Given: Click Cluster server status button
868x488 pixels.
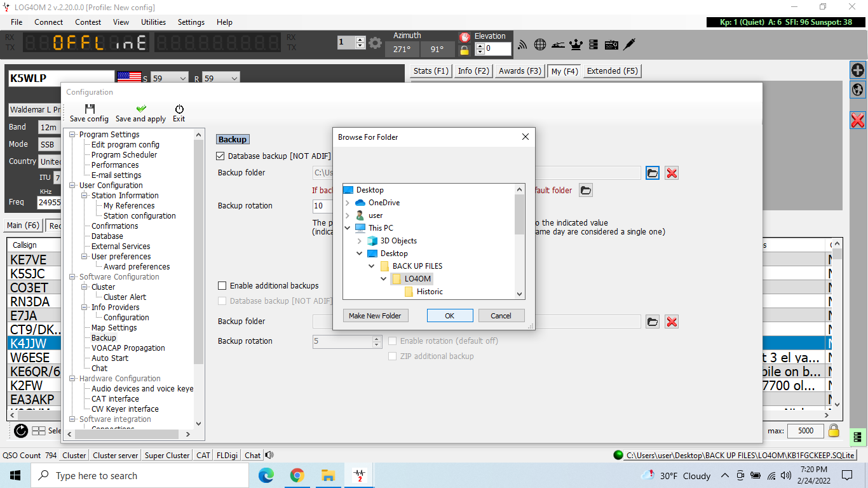Looking at the screenshot, I should [116, 455].
